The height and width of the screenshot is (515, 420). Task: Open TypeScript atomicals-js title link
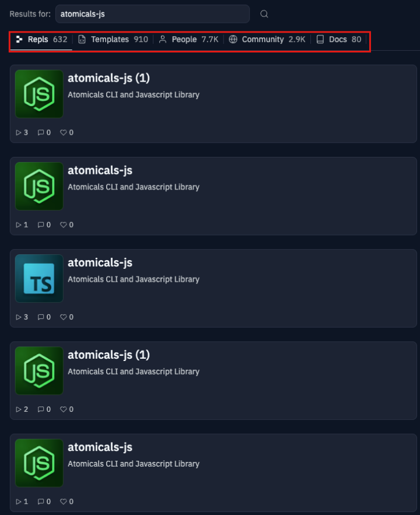[100, 263]
